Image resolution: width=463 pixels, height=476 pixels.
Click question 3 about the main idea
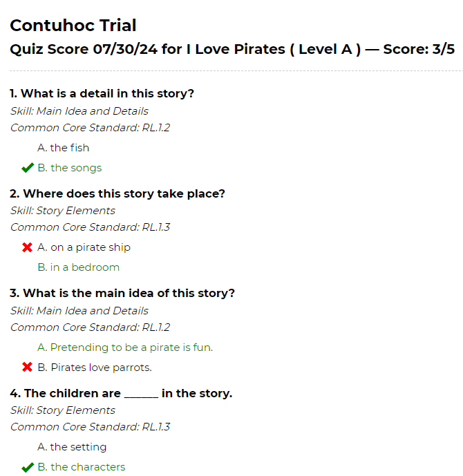coord(122,293)
